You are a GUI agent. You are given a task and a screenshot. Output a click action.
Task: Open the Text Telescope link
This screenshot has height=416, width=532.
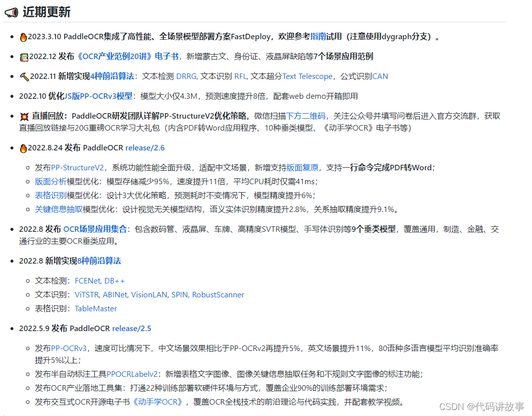[307, 76]
